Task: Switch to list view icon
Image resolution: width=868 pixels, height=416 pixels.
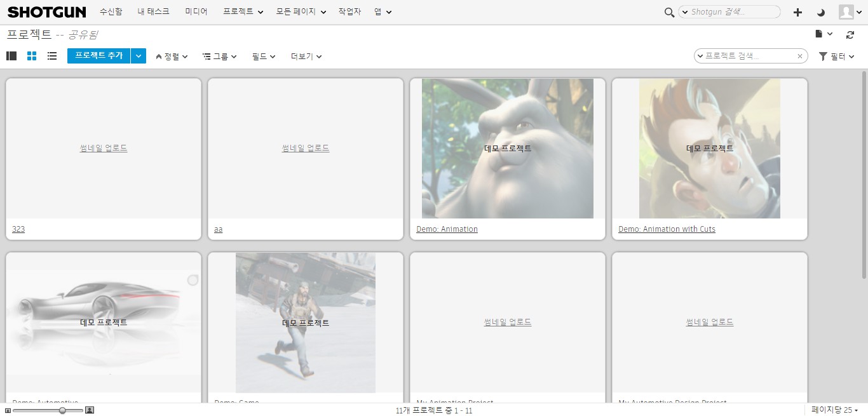Action: click(52, 56)
